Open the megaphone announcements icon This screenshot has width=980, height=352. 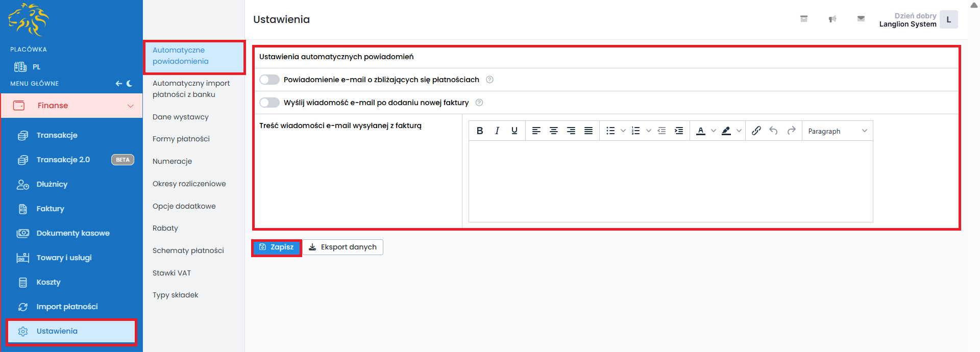832,19
